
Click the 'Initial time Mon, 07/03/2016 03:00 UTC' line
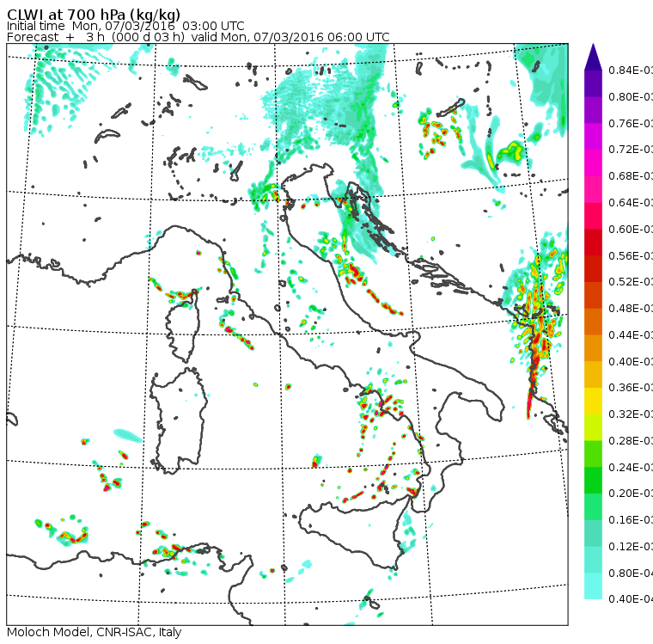(125, 26)
